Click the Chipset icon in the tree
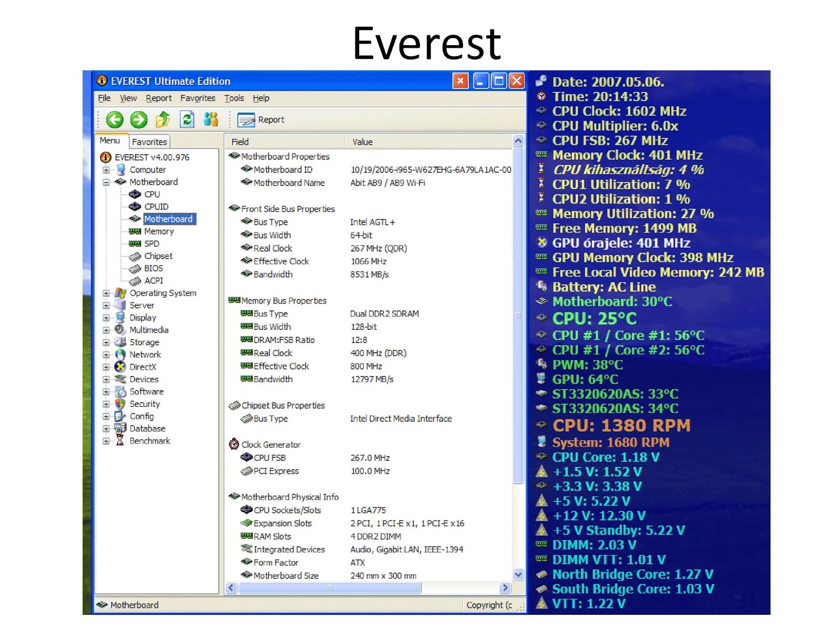This screenshot has height=630, width=840. 135,256
